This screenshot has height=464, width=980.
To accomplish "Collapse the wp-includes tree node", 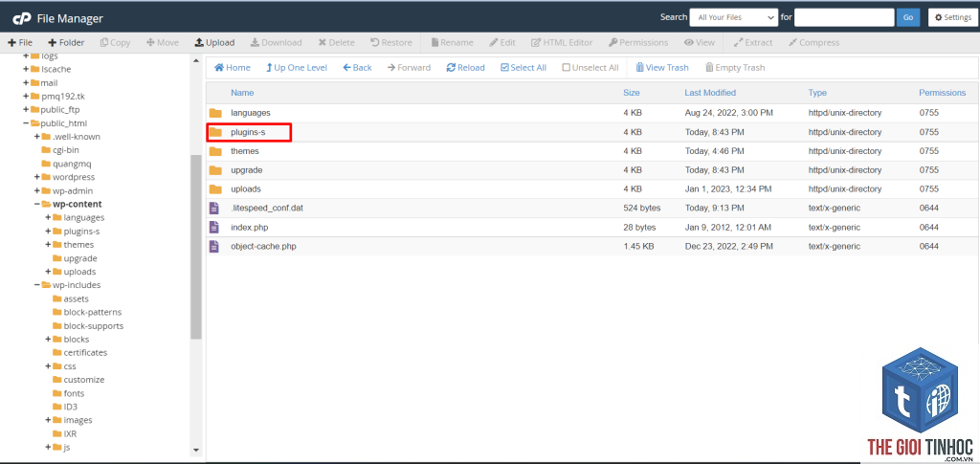I will 37,285.
